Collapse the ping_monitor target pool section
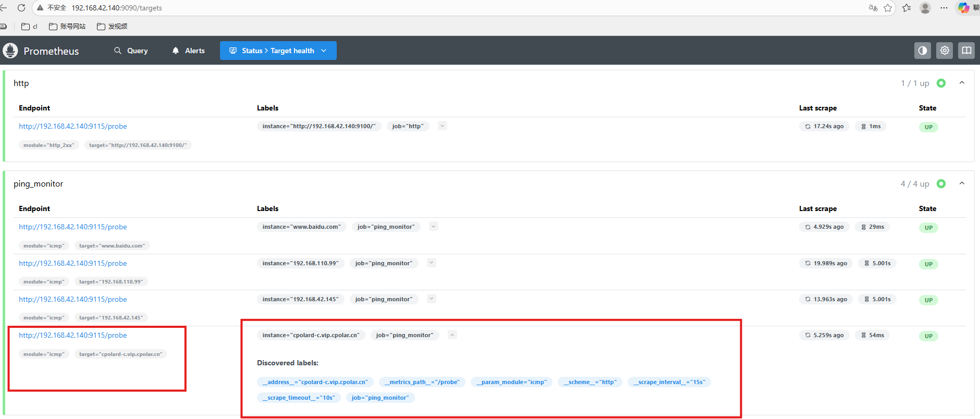 [x=962, y=183]
